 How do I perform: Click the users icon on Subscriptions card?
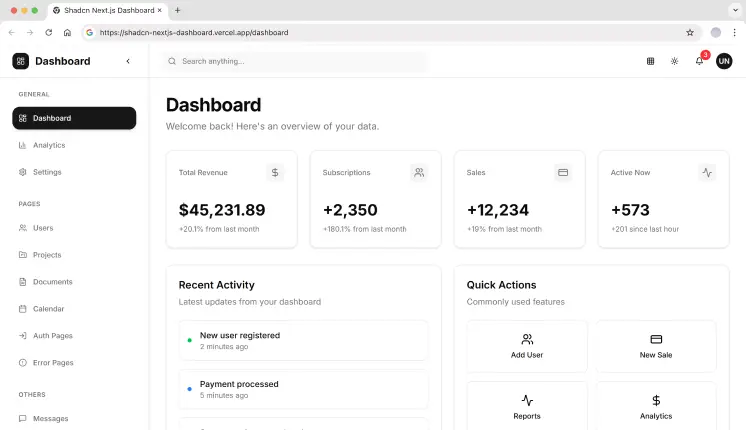[x=419, y=173]
